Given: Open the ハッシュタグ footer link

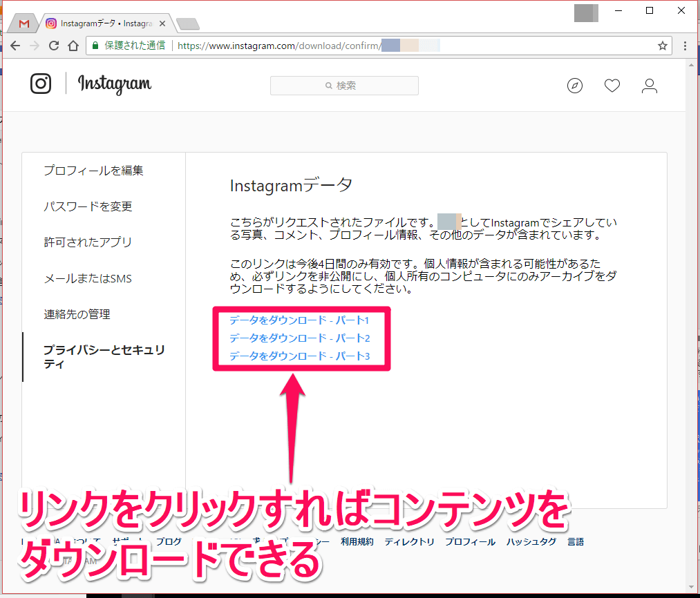Looking at the screenshot, I should (x=531, y=541).
